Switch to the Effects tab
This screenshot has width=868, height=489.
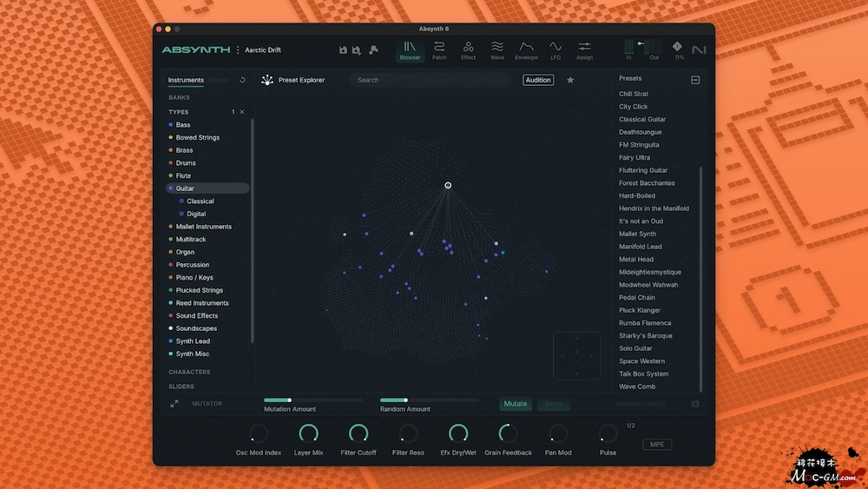(218, 80)
